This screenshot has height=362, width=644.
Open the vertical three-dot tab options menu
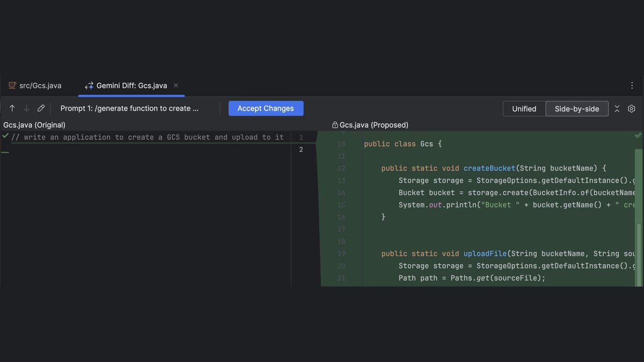click(632, 85)
